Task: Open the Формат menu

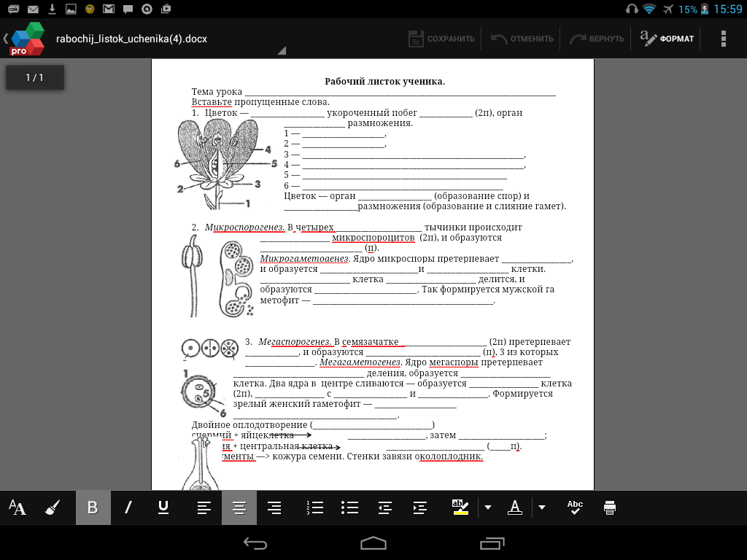Action: pos(667,39)
